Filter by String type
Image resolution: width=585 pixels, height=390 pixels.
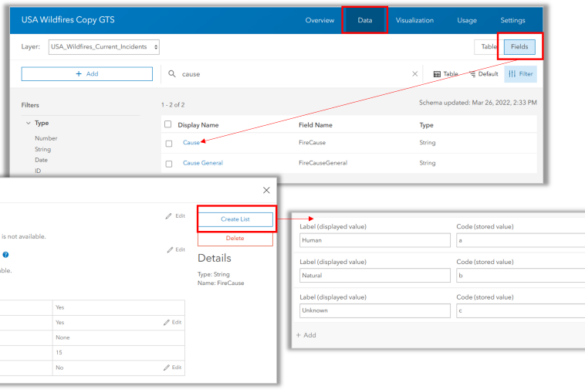point(43,149)
